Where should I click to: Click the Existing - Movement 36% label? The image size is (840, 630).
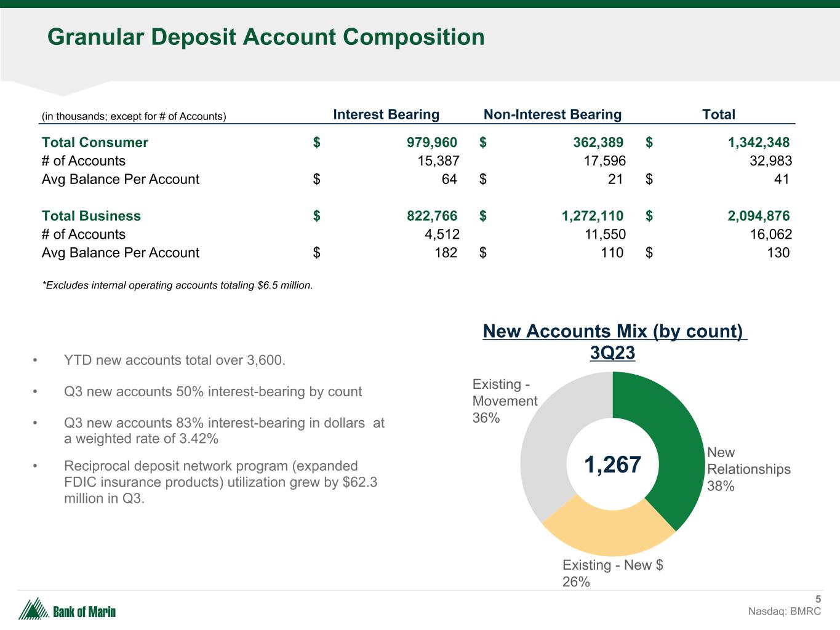tap(505, 401)
